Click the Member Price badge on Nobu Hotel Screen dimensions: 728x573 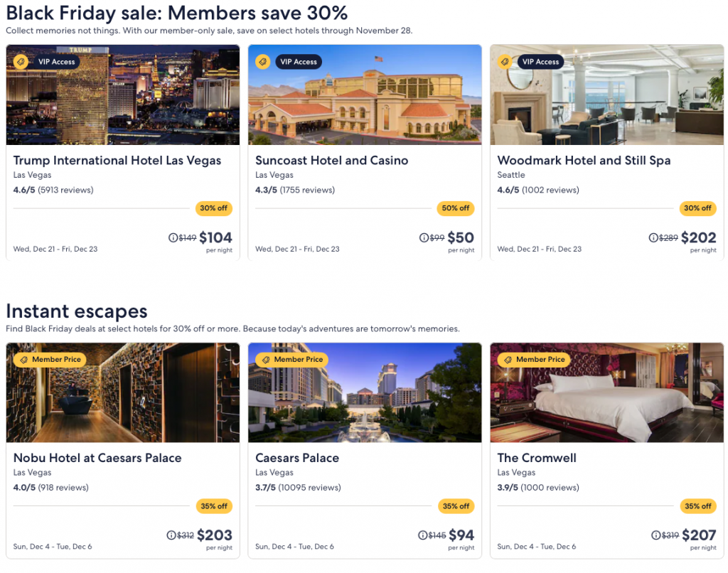pyautogui.click(x=50, y=360)
